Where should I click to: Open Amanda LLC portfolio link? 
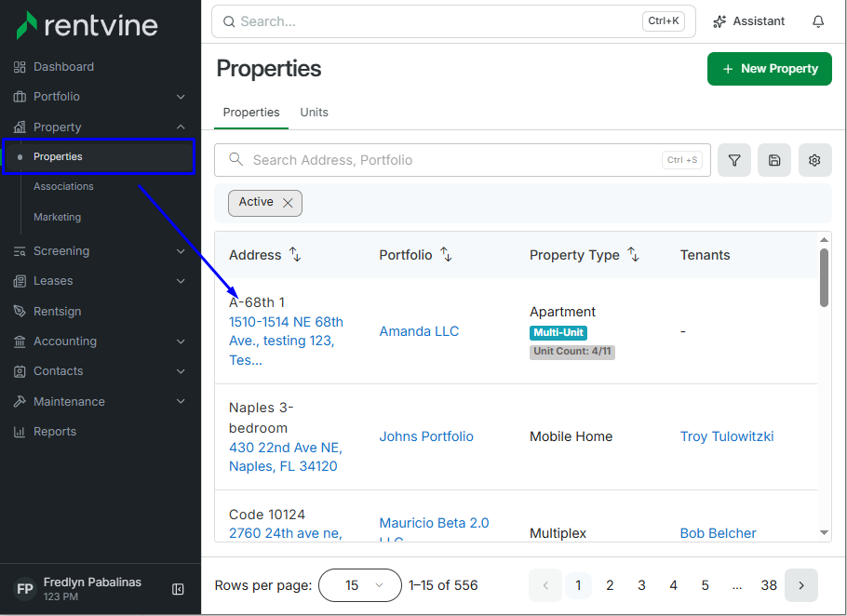coord(419,331)
